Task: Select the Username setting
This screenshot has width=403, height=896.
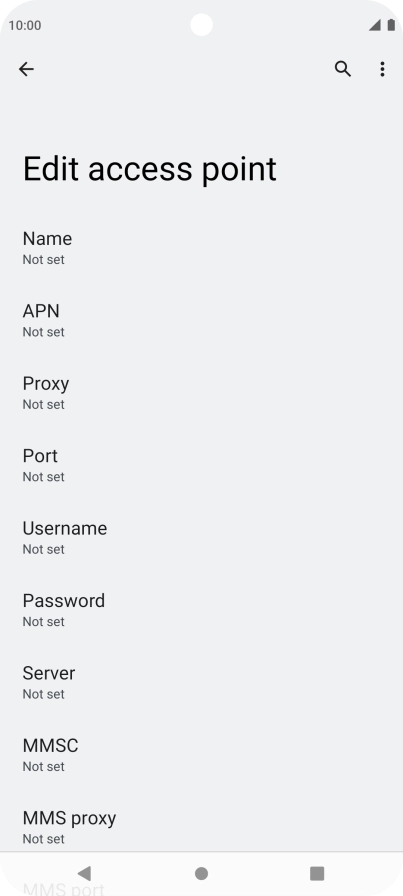Action: click(201, 538)
